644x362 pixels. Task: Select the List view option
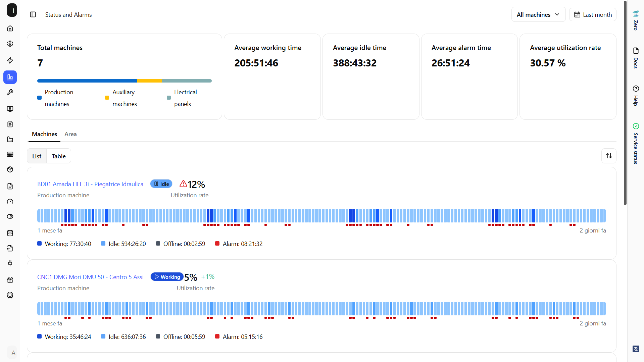click(37, 156)
